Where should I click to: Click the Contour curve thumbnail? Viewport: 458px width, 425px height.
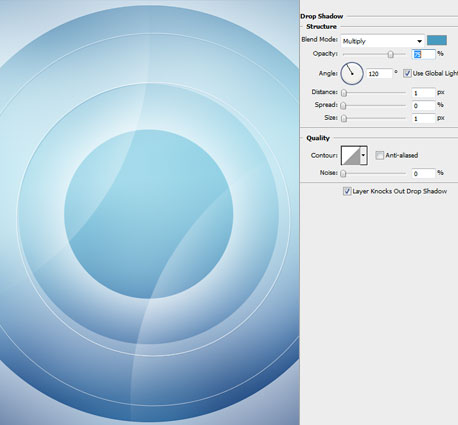351,155
